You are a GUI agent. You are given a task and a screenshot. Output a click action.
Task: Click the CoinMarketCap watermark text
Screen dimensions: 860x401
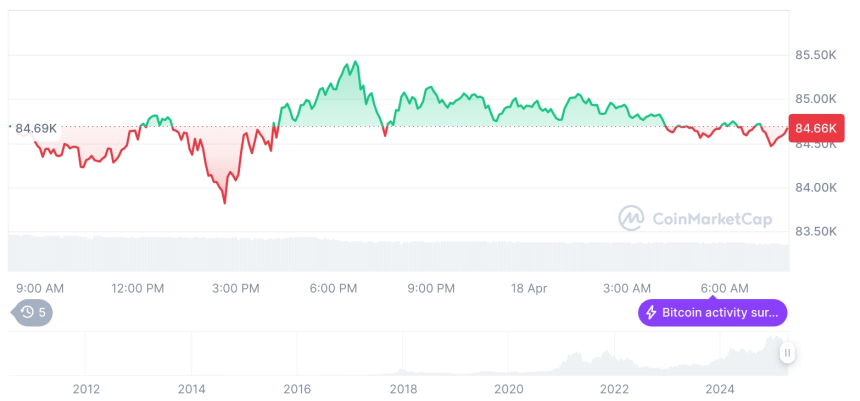[711, 217]
